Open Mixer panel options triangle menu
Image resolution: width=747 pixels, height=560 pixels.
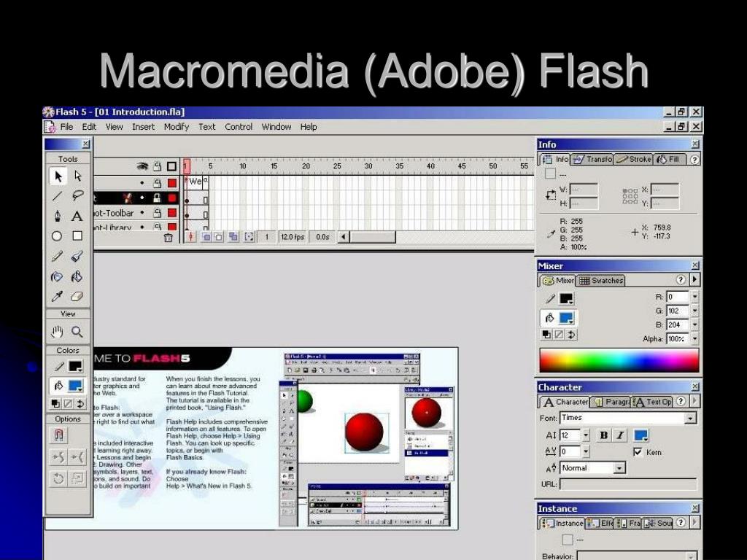694,279
